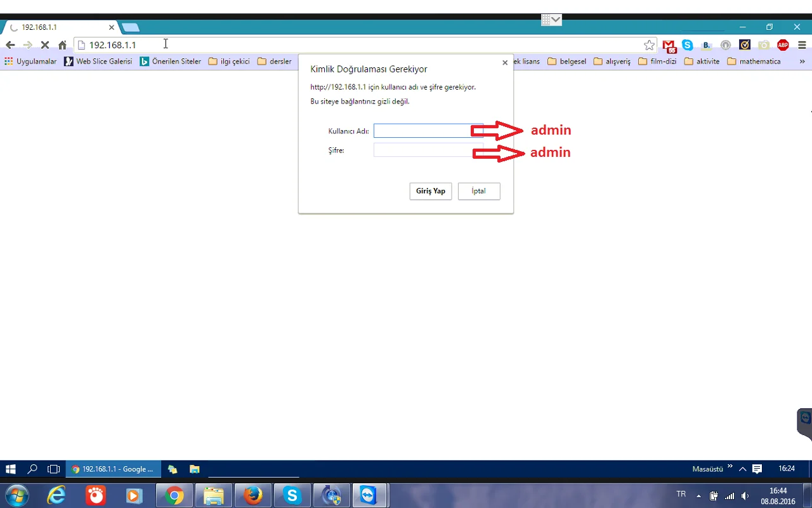Screen dimensions: 812x508
Task: Open the Chrome hamburger menu
Action: coord(802,45)
